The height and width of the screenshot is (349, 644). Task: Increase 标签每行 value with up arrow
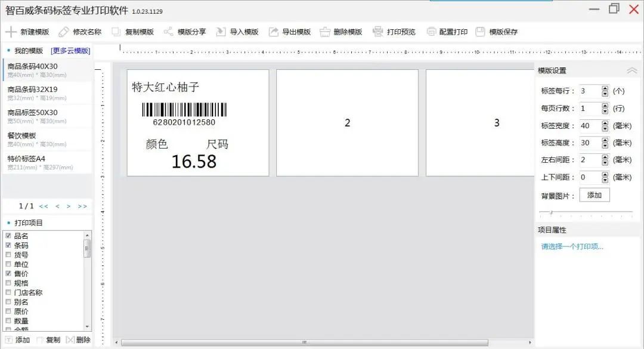click(605, 88)
